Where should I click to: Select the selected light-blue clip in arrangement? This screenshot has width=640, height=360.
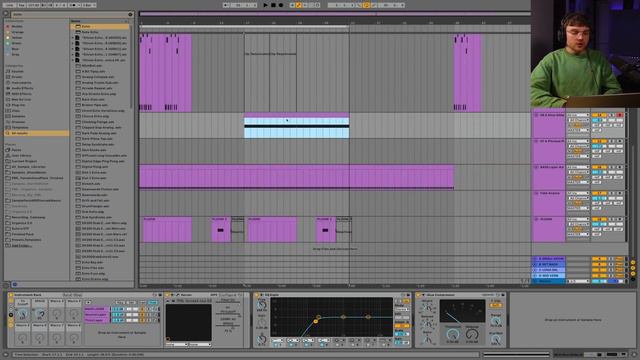(x=296, y=127)
